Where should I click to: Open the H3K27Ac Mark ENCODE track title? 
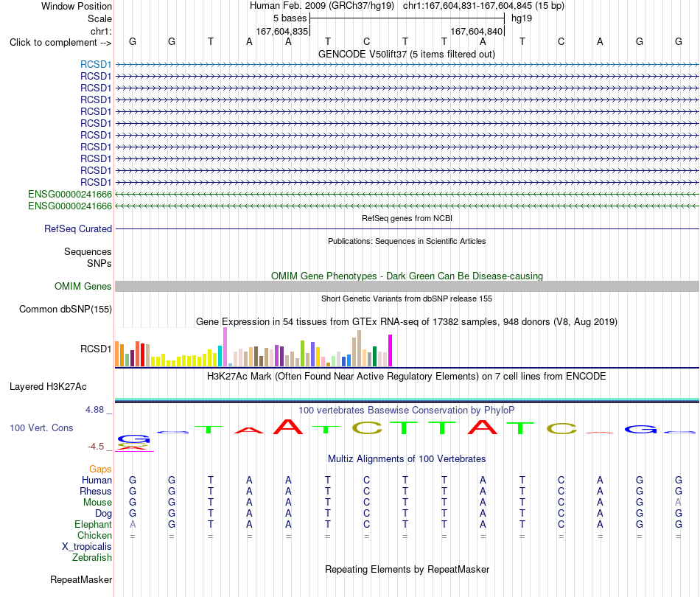tap(406, 376)
